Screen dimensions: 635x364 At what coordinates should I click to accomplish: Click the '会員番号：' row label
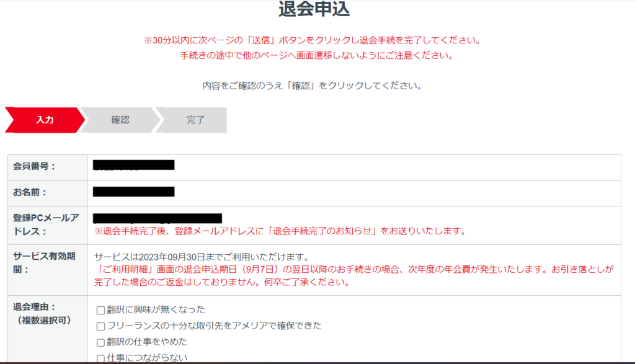[x=34, y=166]
